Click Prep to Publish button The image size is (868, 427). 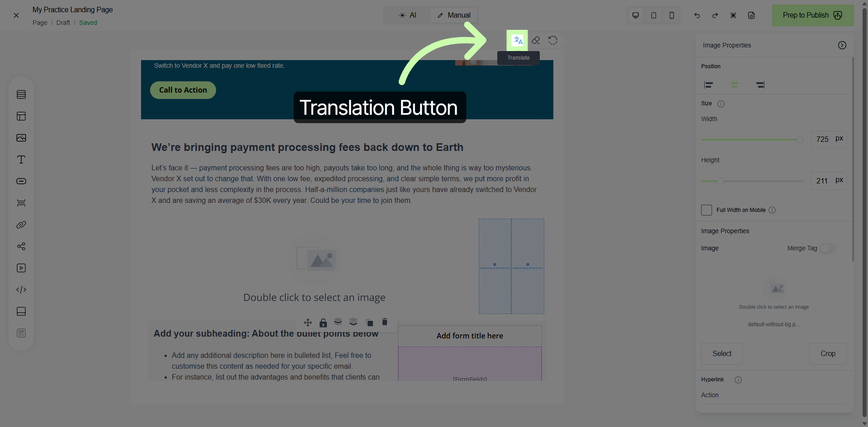coord(813,15)
